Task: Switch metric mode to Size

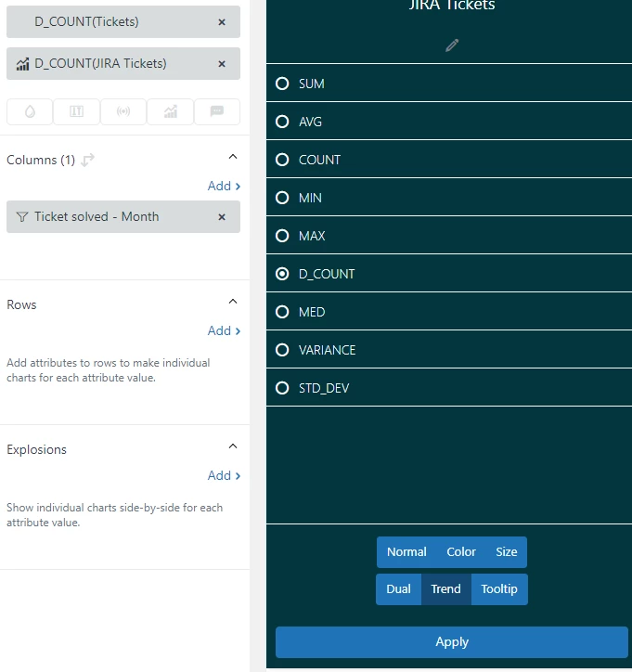Action: [507, 552]
